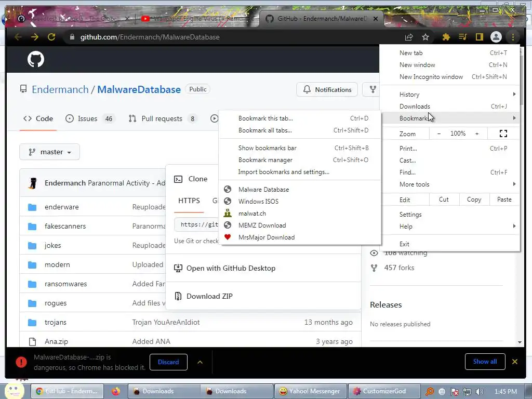This screenshot has height=399, width=532.
Task: Expand download options chevron in download bar
Action: pyautogui.click(x=200, y=362)
